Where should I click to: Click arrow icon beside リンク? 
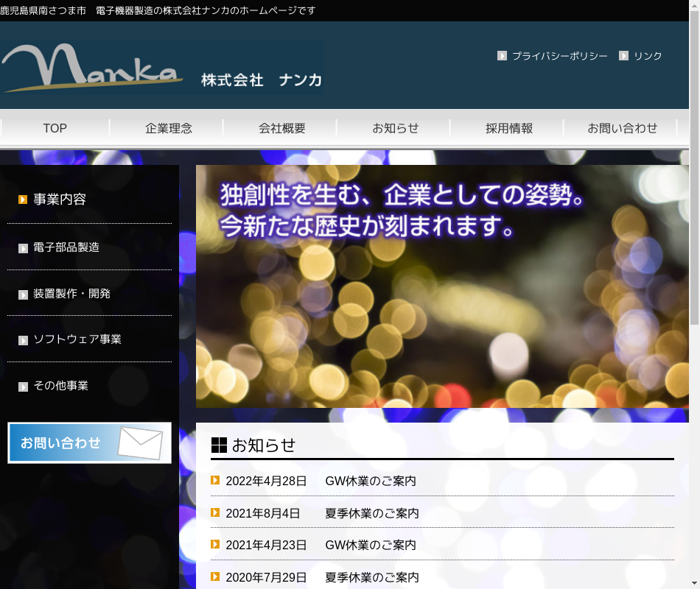(x=623, y=56)
